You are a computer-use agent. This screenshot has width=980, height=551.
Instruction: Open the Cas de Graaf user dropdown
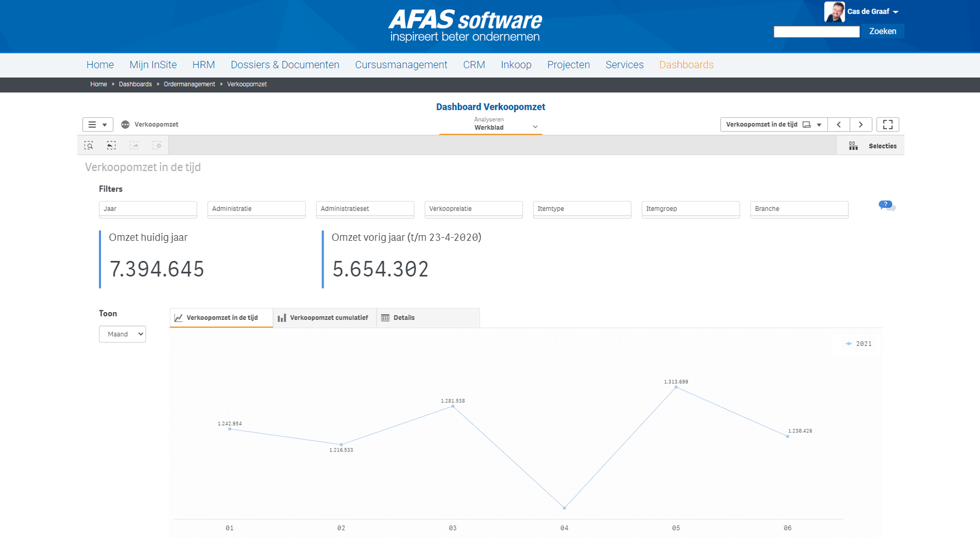tap(873, 11)
